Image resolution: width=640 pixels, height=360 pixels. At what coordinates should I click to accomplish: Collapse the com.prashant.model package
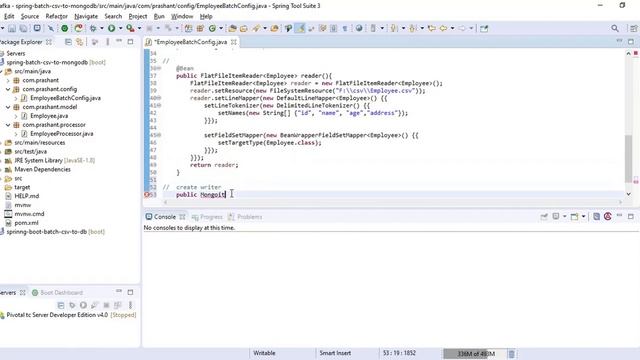(8, 107)
